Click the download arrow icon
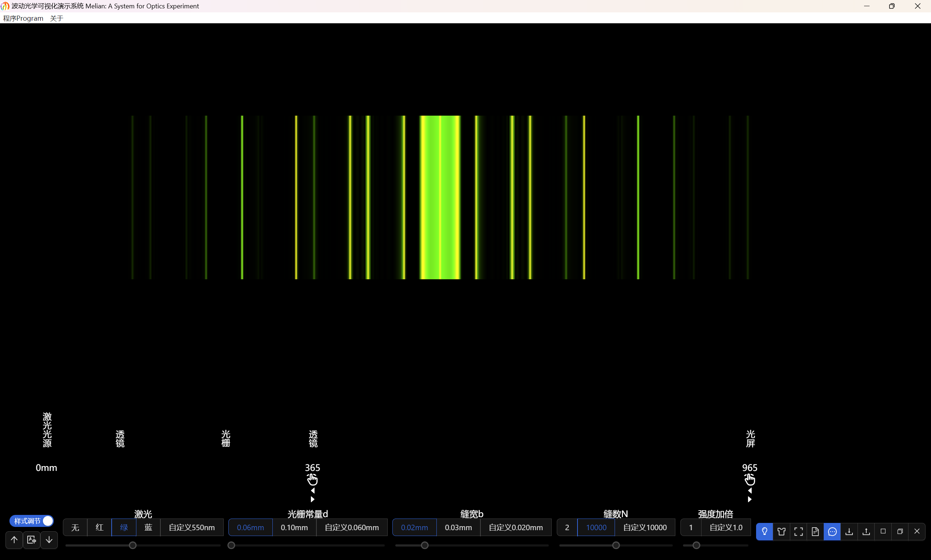Viewport: 931px width, 560px height. coord(849,531)
